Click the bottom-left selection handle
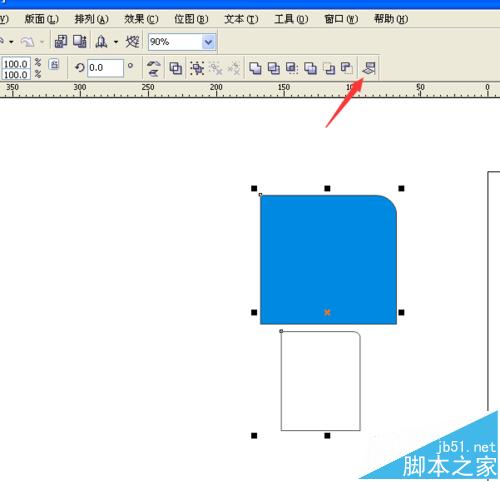 click(x=254, y=435)
